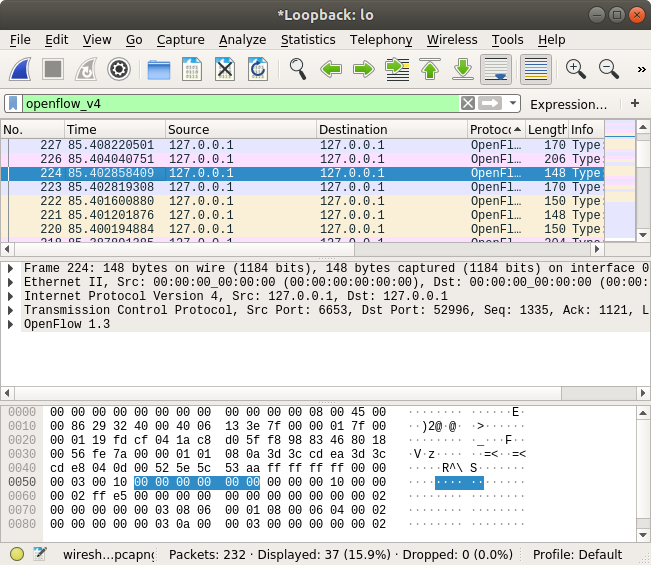This screenshot has height=565, width=651.
Task: Click the expert information yellow circle
Action: click(x=17, y=554)
